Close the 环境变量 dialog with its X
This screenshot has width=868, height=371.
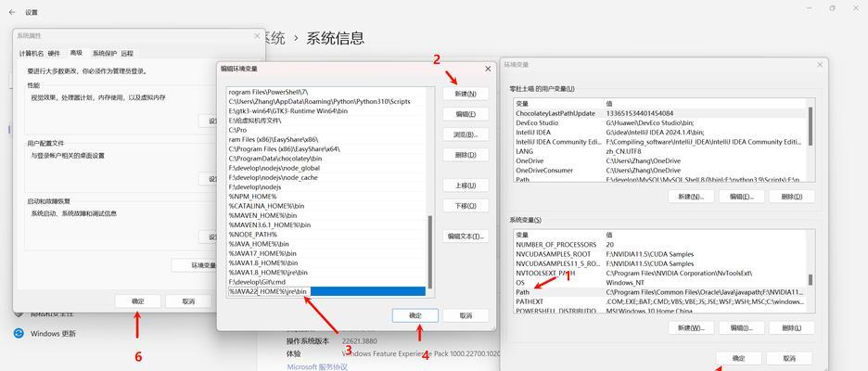click(819, 65)
